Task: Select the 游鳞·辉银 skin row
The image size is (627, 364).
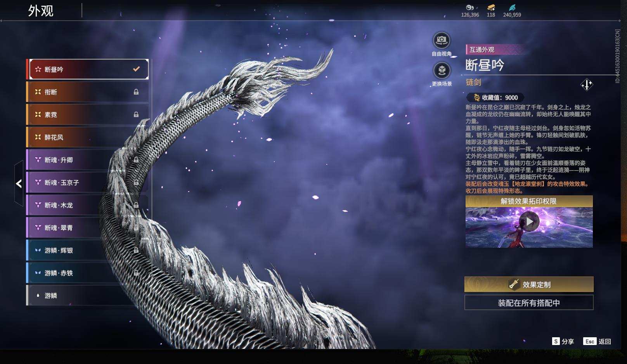Action: click(x=88, y=250)
